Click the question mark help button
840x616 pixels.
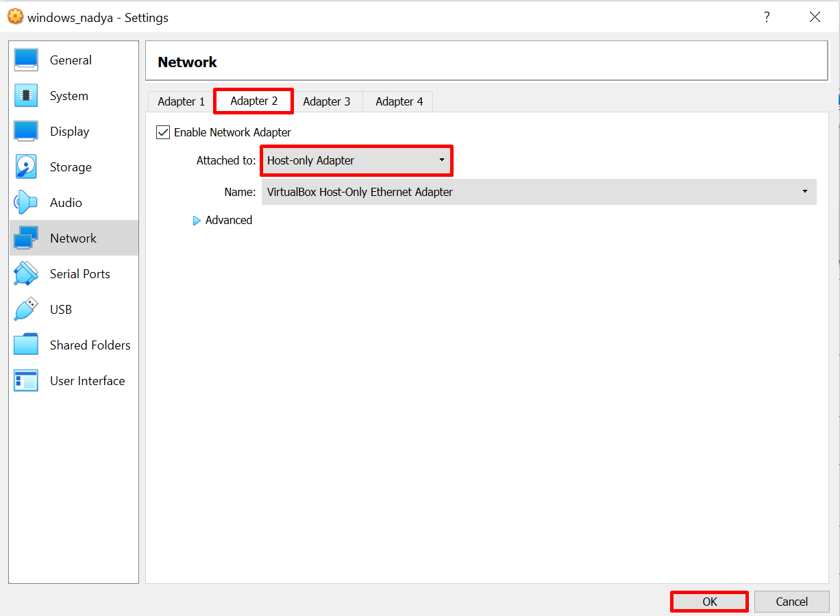767,17
